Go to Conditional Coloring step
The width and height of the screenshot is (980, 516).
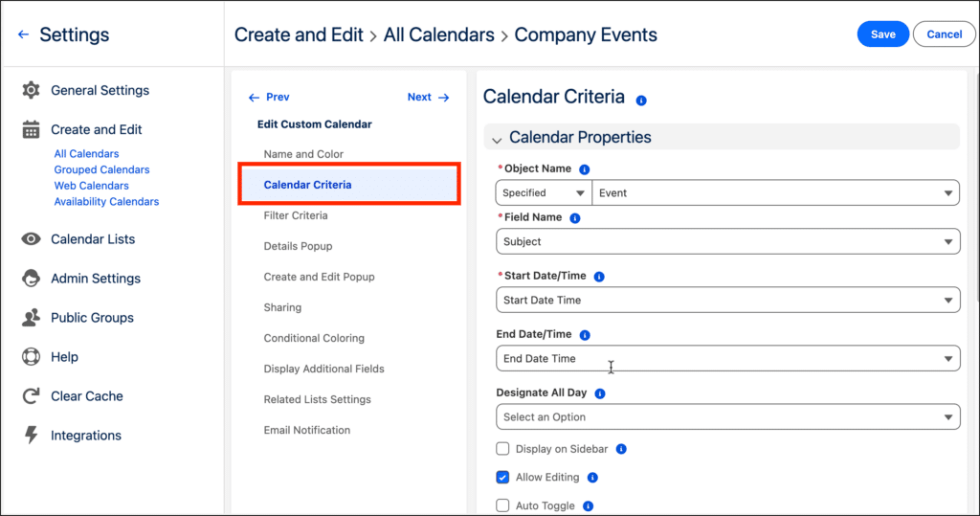(x=314, y=338)
